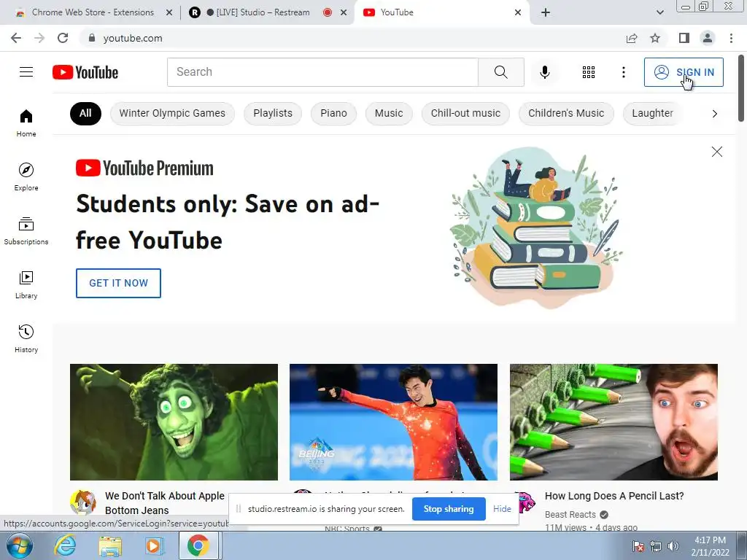
Task: Close the Chrome Web Store tab
Action: pos(169,12)
